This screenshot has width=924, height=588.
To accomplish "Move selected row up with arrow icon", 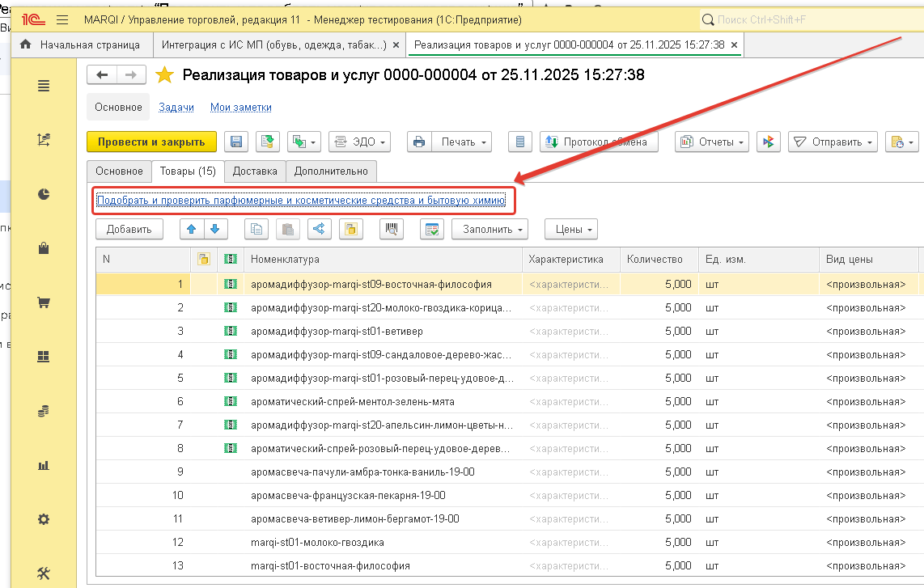I will tap(192, 229).
